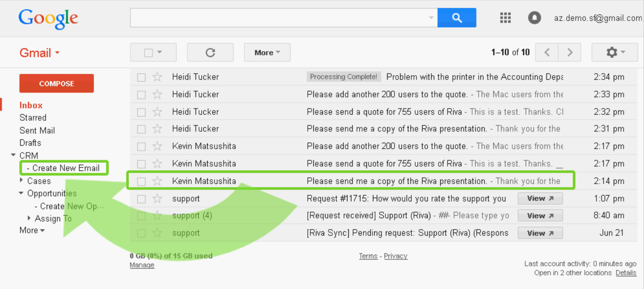Go to newer messages with left arrow
This screenshot has width=644, height=289.
pos(547,53)
